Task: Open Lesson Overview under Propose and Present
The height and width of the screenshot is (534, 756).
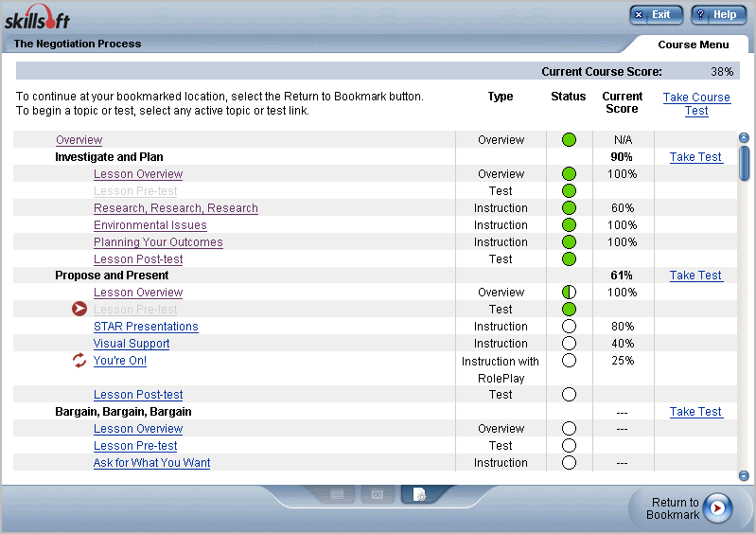Action: [138, 293]
